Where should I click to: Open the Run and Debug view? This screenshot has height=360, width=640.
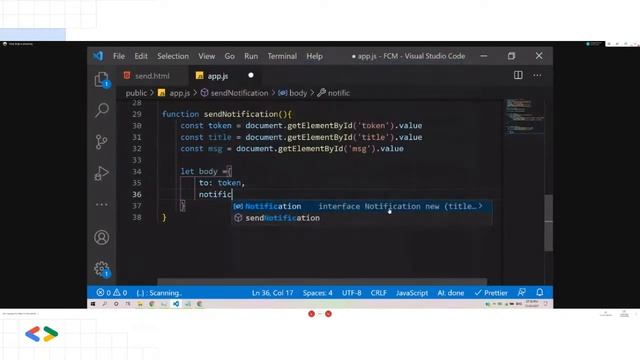pos(101,173)
